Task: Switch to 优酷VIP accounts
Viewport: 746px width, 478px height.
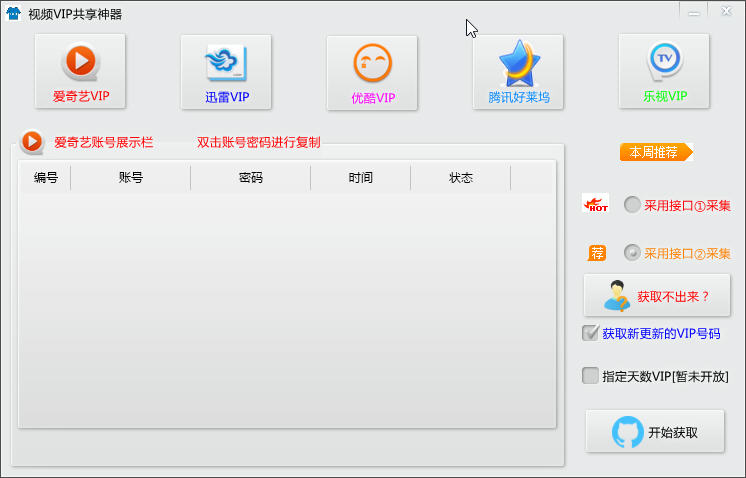Action: click(372, 72)
